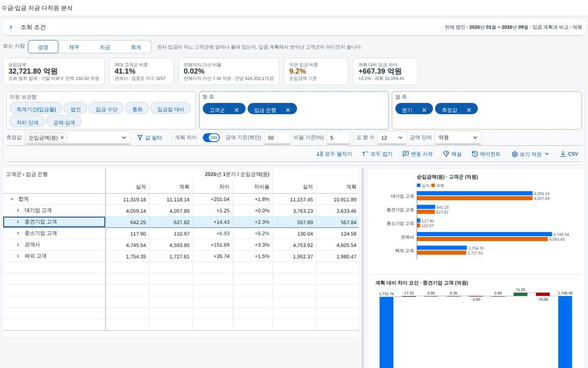Expand the 중소기업 고객 row

coord(18,233)
